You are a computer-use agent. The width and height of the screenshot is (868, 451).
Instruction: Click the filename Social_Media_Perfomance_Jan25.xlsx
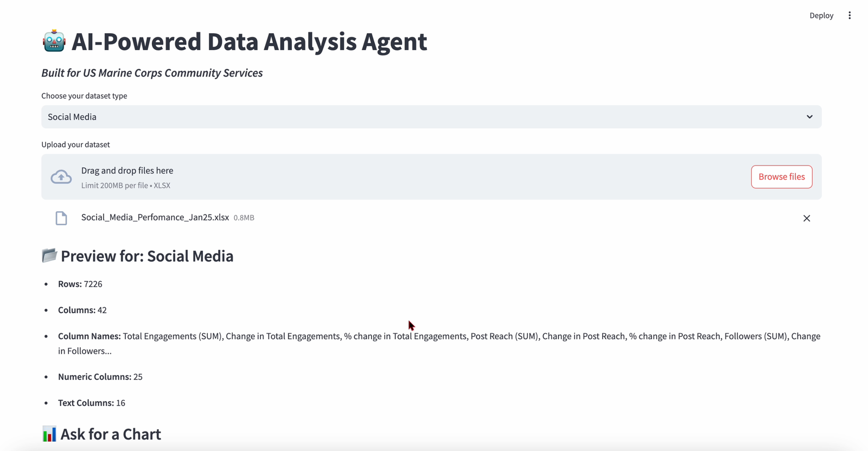pos(155,217)
